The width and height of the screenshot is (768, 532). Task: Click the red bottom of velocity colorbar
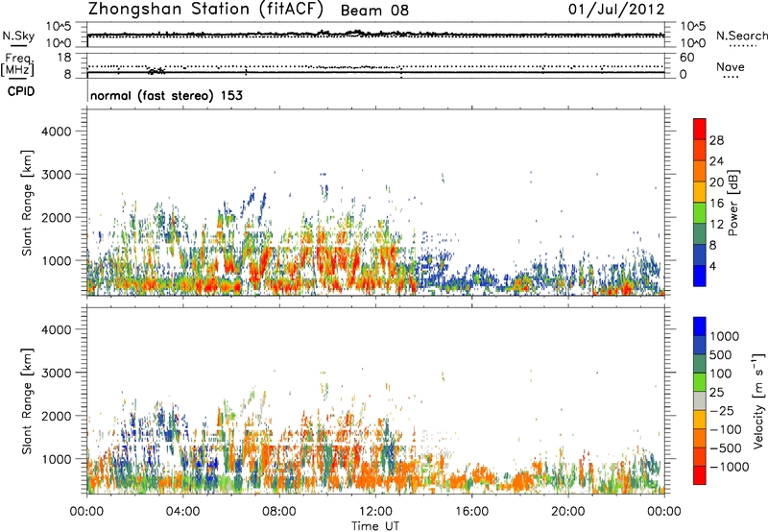pos(700,475)
